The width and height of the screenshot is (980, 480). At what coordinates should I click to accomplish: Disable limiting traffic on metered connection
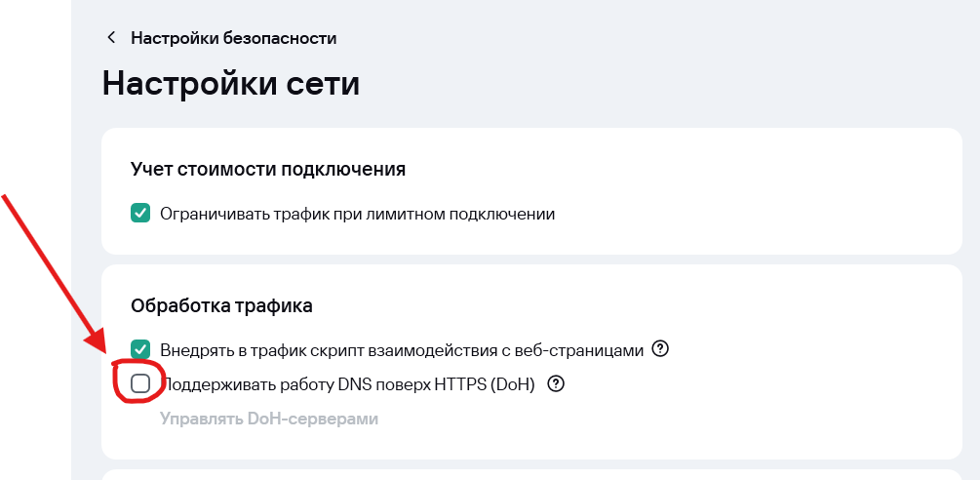(x=140, y=214)
